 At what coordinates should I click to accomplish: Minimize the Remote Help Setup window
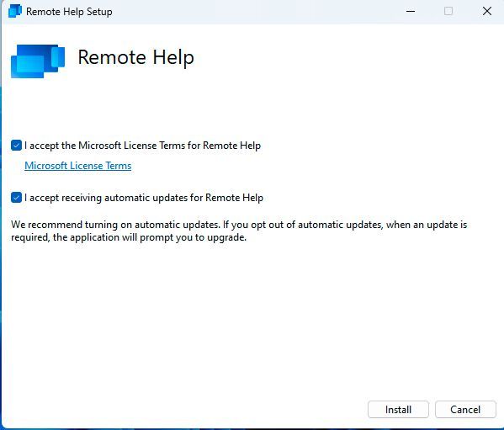click(x=411, y=11)
